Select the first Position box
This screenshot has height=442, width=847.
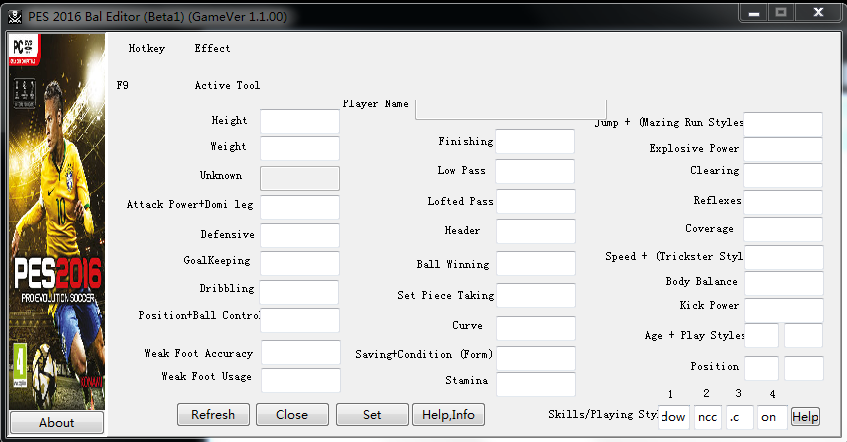[762, 368]
